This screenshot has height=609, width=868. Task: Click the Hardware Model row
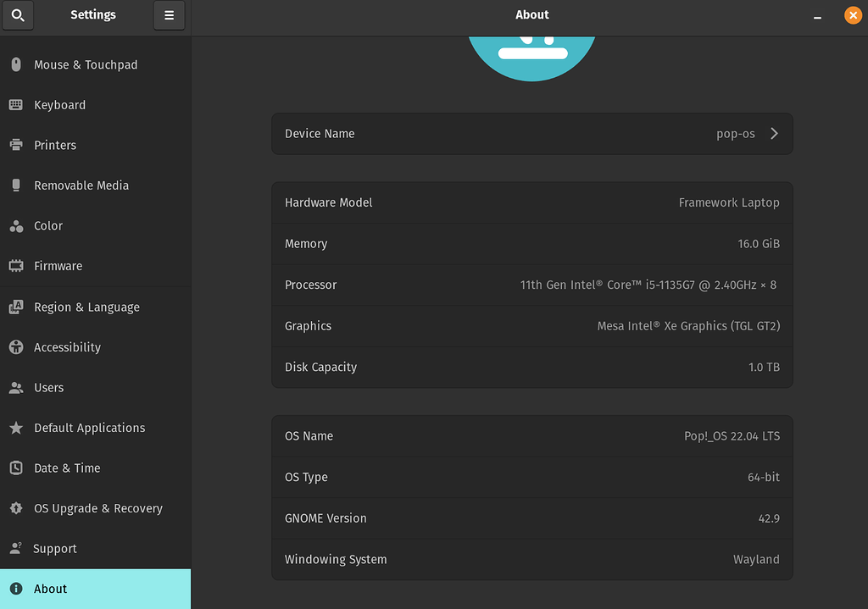531,202
